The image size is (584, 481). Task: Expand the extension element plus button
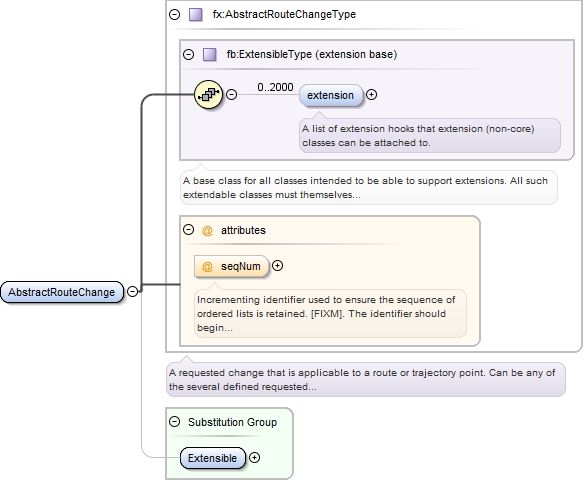(371, 95)
